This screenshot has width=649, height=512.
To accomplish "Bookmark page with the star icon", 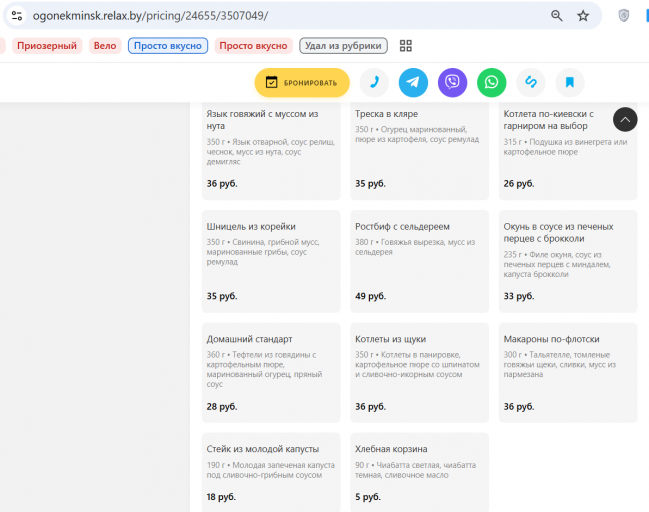I will 583,16.
